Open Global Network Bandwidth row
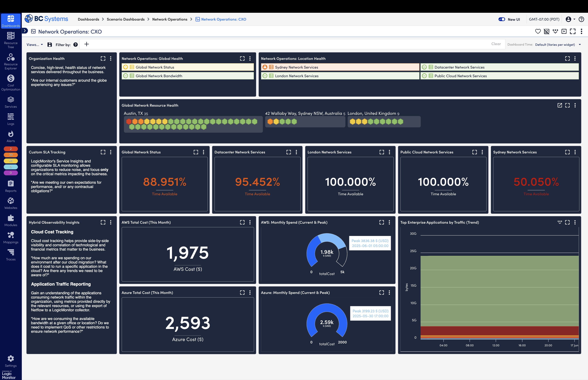The image size is (588, 380). tap(188, 76)
